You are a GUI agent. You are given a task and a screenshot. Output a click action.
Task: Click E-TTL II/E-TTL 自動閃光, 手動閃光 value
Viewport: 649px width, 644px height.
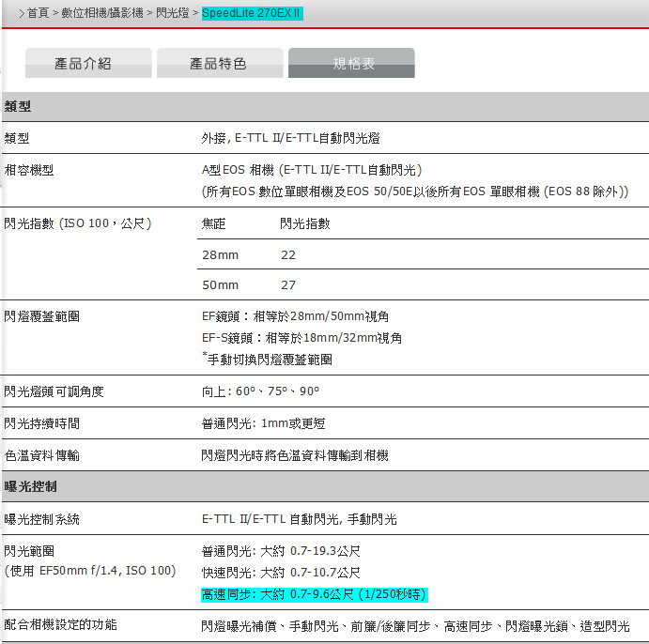(x=300, y=519)
